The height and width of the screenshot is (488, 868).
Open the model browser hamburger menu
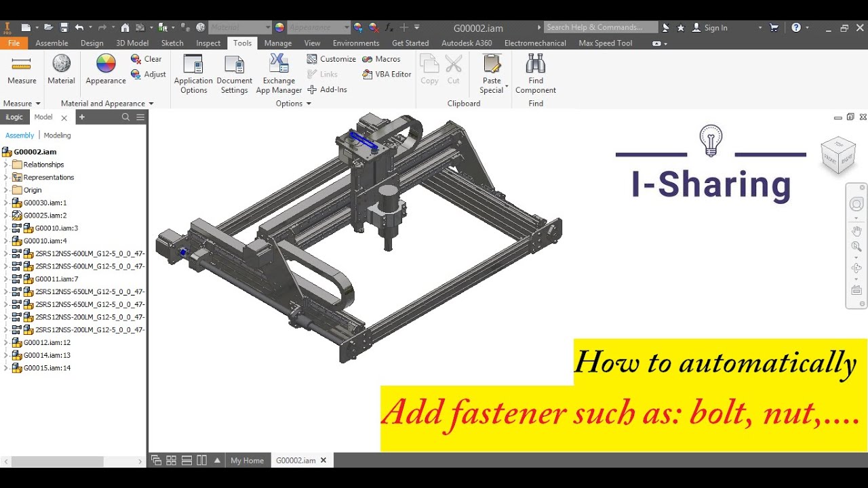coord(140,117)
